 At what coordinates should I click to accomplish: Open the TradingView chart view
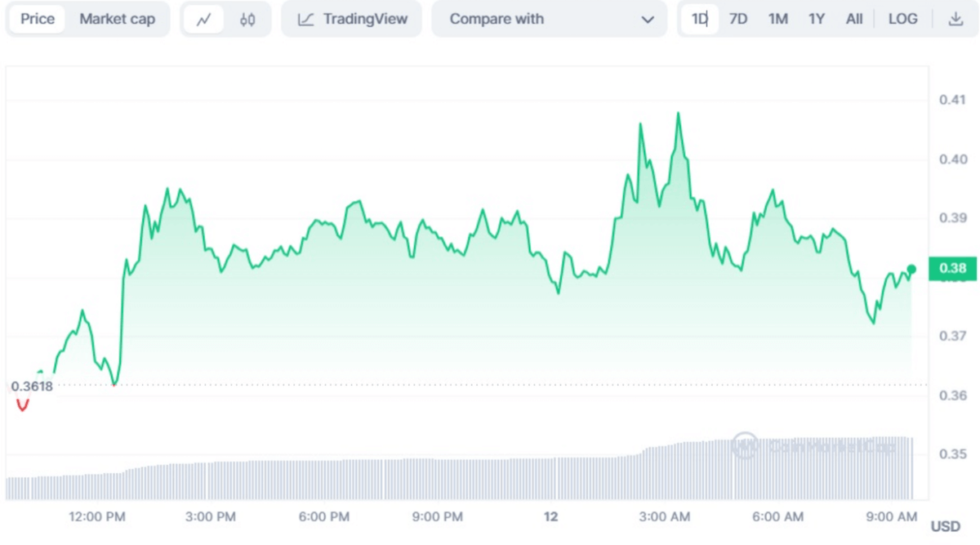[351, 19]
